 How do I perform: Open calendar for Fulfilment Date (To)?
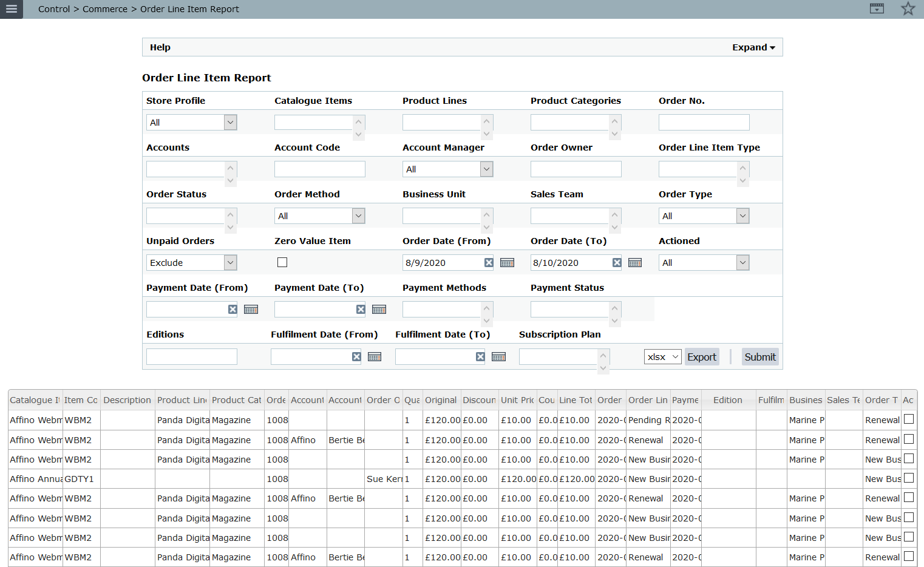[x=498, y=356]
